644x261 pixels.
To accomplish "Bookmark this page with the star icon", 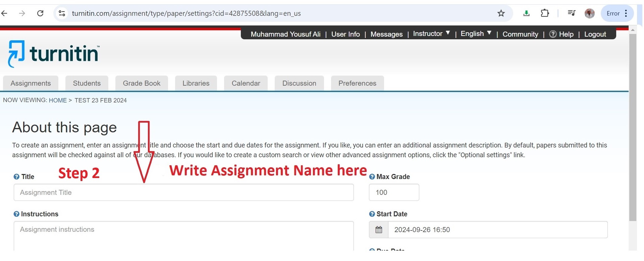I will (501, 13).
